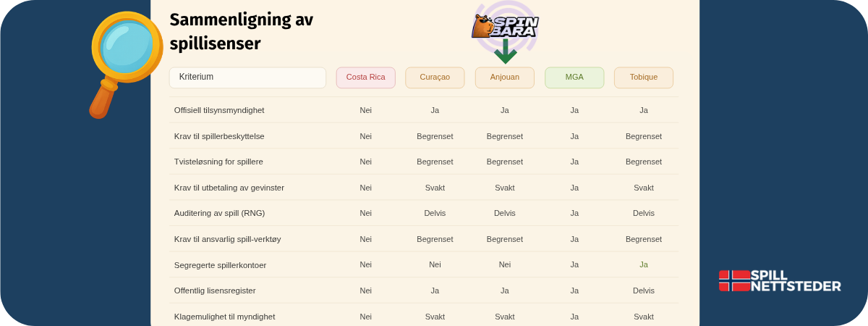
Task: Click Anjouan 'Begrenset' for ansvarlig spill-verktøy
Action: pyautogui.click(x=505, y=239)
